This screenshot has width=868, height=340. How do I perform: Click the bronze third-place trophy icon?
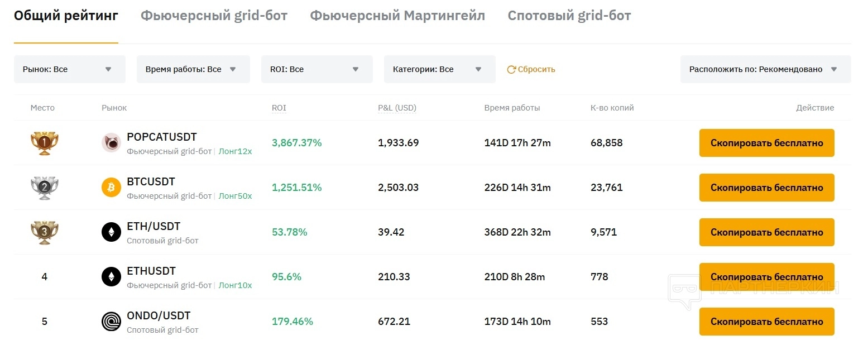pos(44,232)
